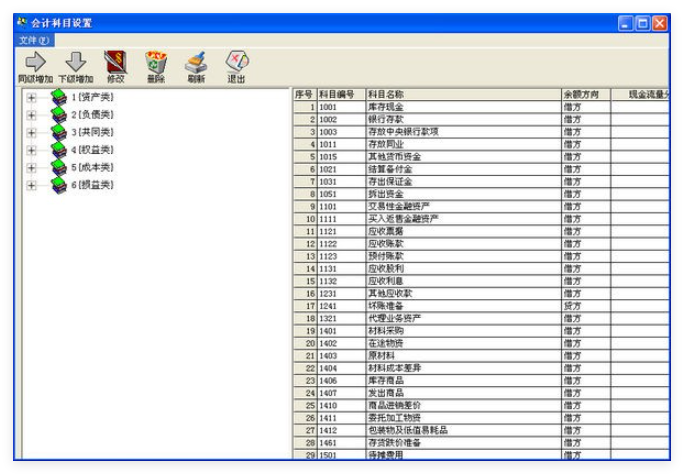Viewport: 684px width, 474px height.
Task: Click the 科目编号 column header
Action: tap(341, 95)
